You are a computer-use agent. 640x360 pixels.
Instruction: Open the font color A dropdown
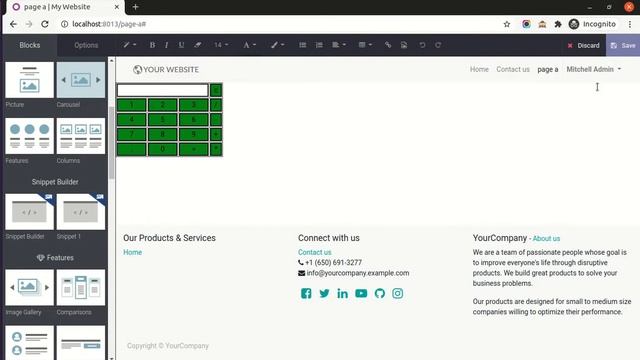(x=249, y=45)
